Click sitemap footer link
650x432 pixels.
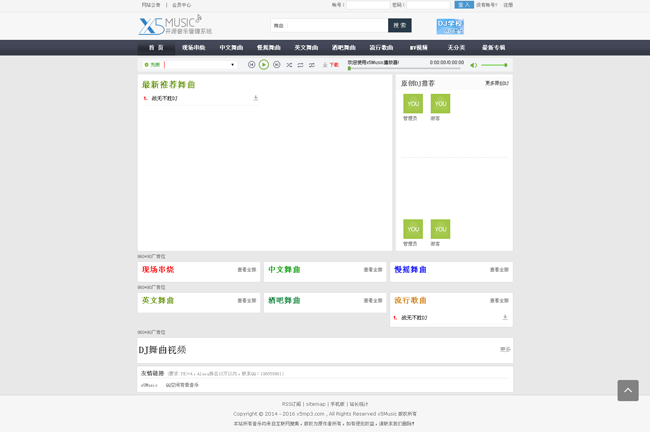click(x=315, y=404)
